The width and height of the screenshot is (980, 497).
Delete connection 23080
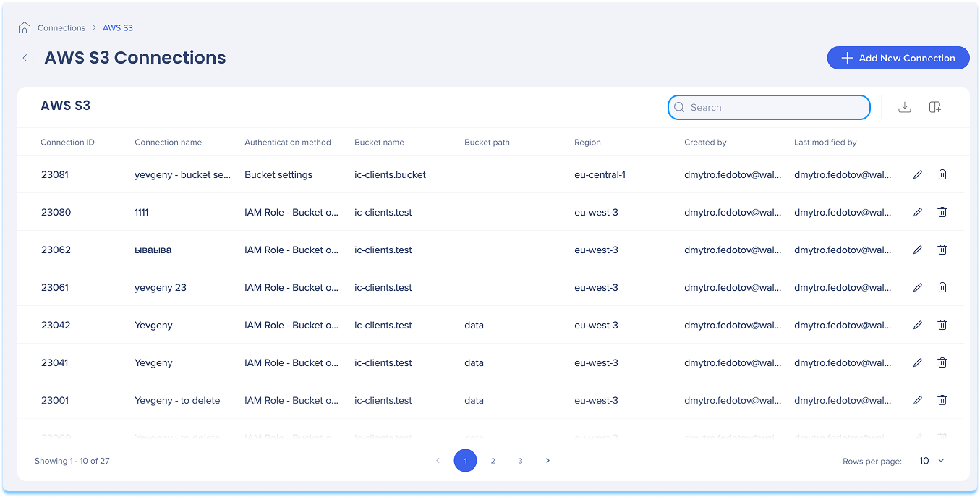[x=942, y=212]
